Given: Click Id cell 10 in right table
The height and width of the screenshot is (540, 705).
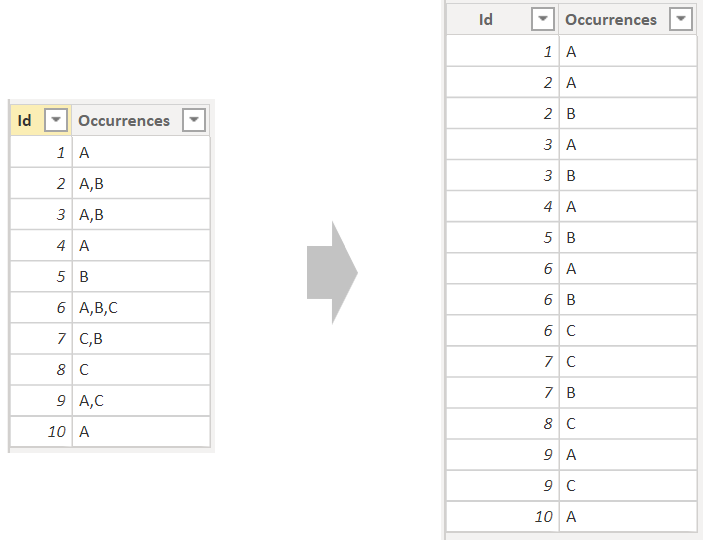Looking at the screenshot, I should [x=503, y=517].
